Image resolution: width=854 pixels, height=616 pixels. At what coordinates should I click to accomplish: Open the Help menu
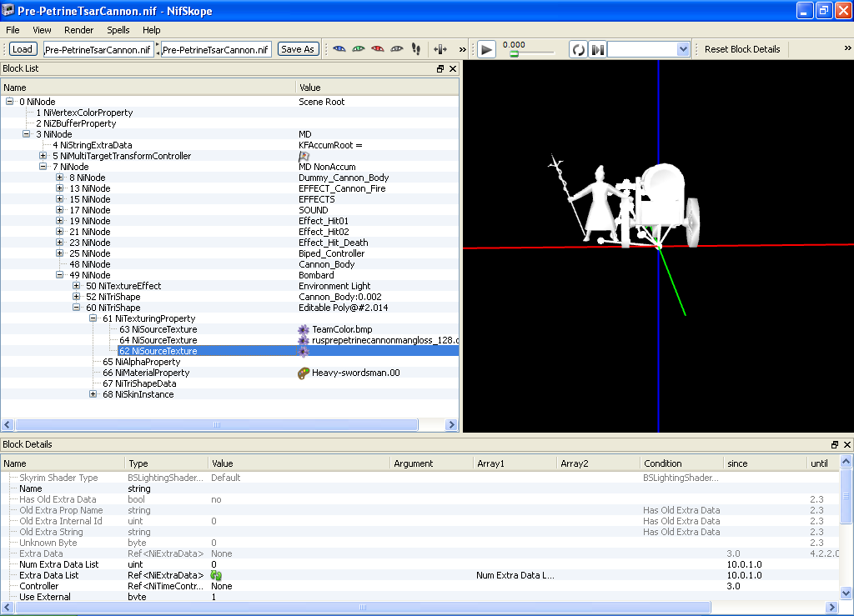152,30
